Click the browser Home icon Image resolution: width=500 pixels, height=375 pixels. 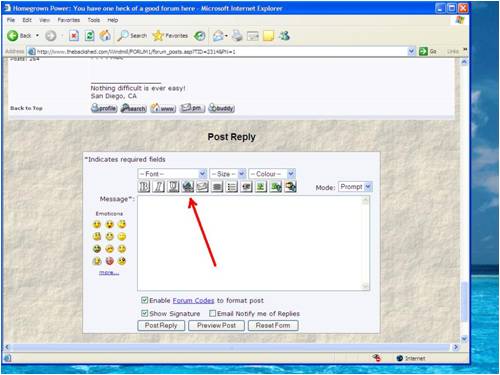105,35
